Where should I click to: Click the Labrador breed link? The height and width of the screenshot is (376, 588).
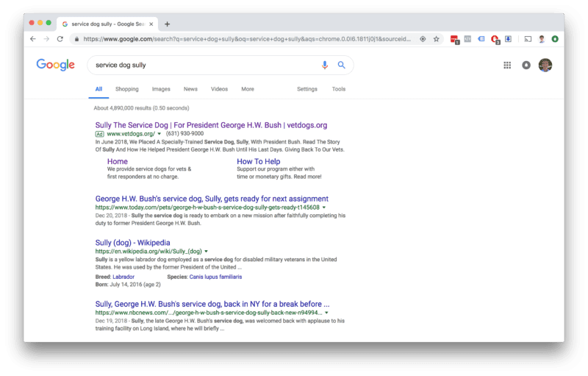pyautogui.click(x=123, y=277)
